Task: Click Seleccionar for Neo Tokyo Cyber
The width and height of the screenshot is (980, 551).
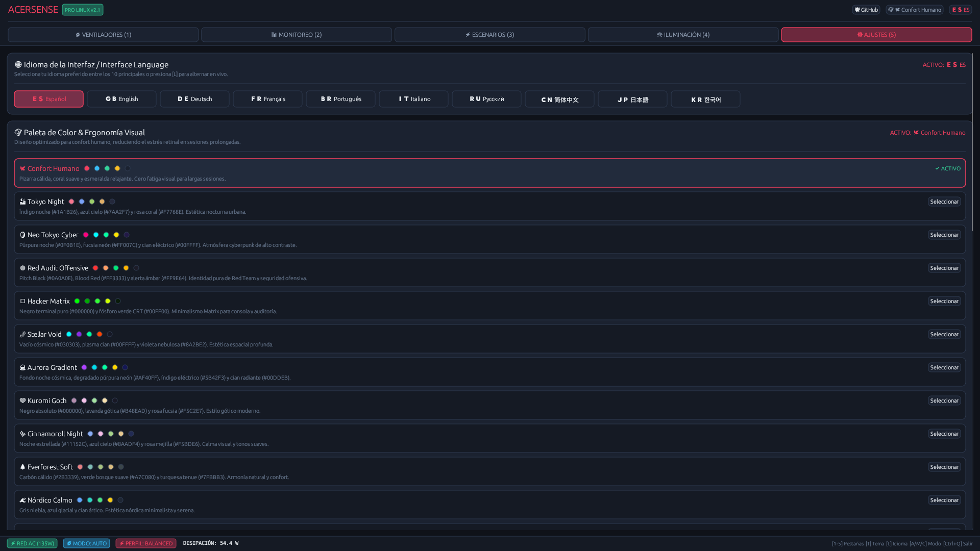Action: 944,235
